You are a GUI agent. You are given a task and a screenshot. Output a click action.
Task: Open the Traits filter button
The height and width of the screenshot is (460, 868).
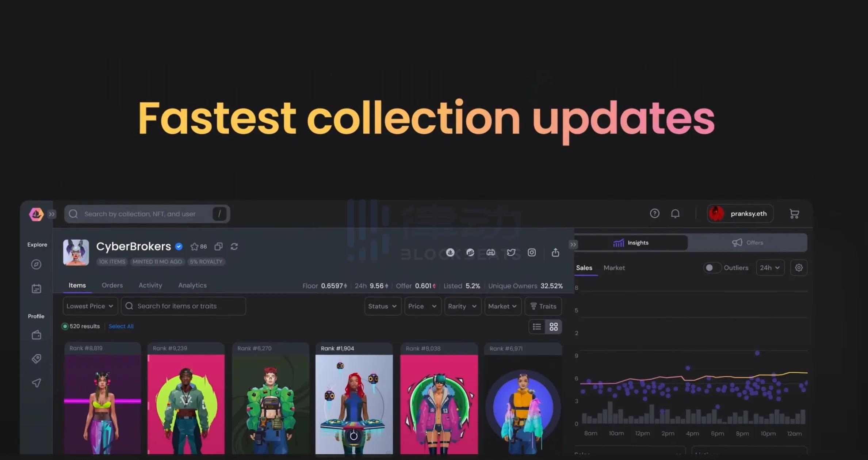coord(543,306)
